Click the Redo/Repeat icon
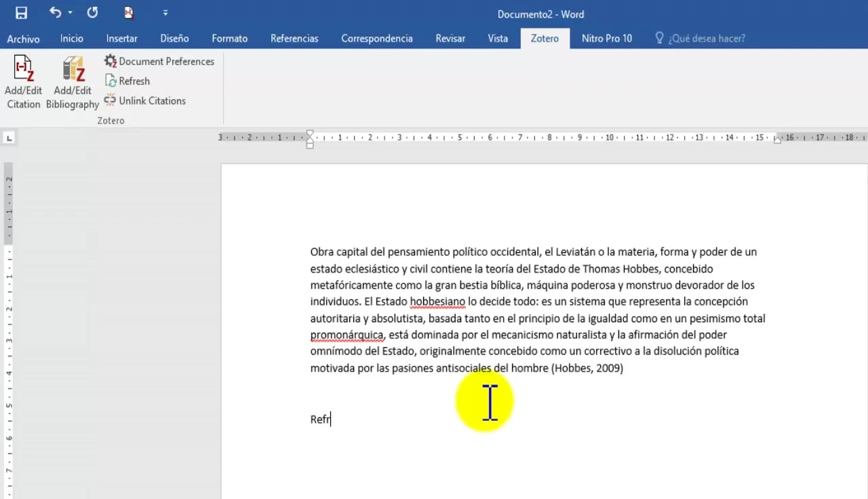Viewport: 868px width, 499px height. click(x=92, y=12)
